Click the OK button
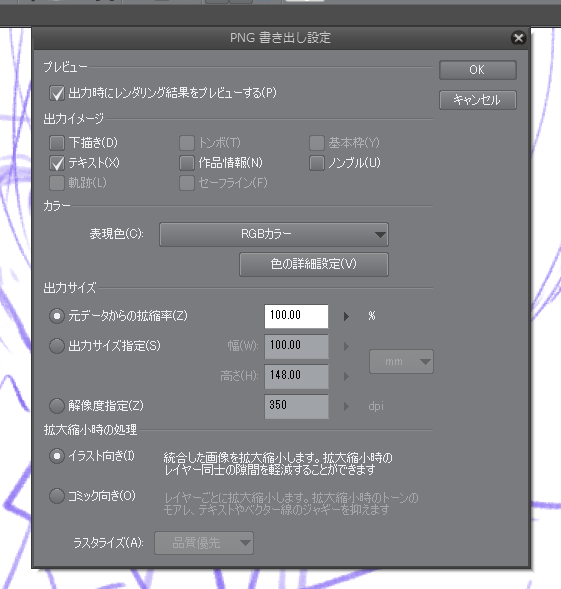This screenshot has width=561, height=589. pos(478,70)
